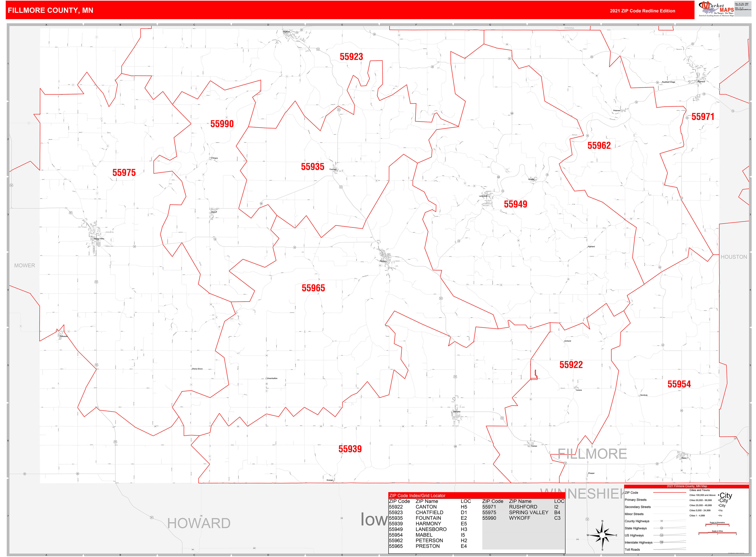Click the Cities and Towns legend header

click(x=700, y=490)
